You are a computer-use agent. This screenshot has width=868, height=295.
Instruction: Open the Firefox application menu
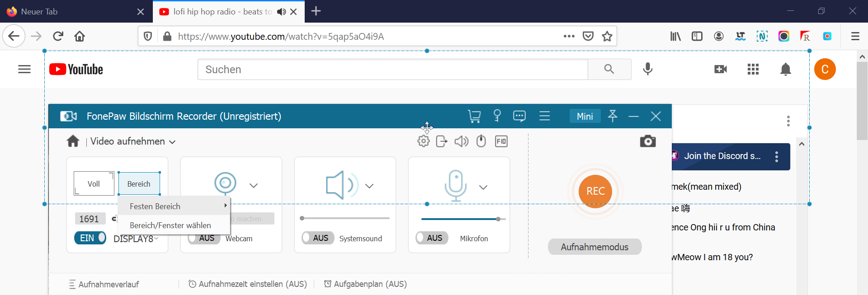855,36
